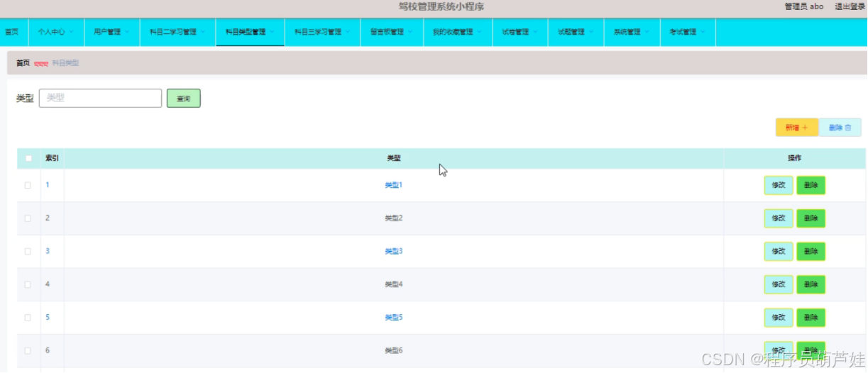Expand the 科目类型管理 dropdown menu
Screen dimensions: 868x373
(250, 32)
